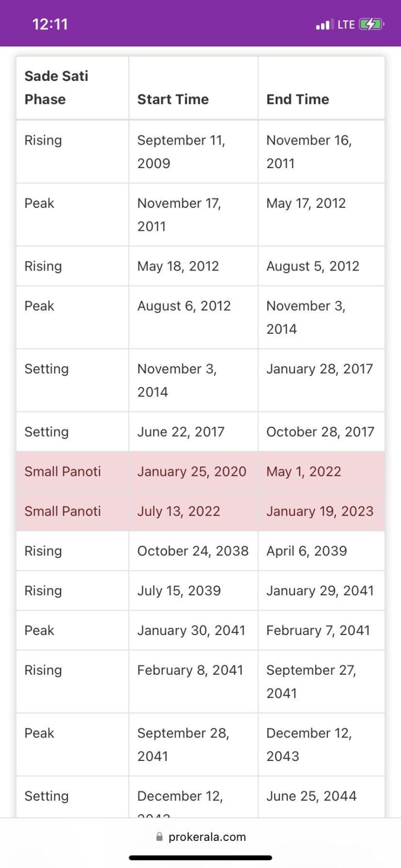The image size is (401, 868).
Task: Tap the June 25, 2044 end date
Action: tap(311, 796)
